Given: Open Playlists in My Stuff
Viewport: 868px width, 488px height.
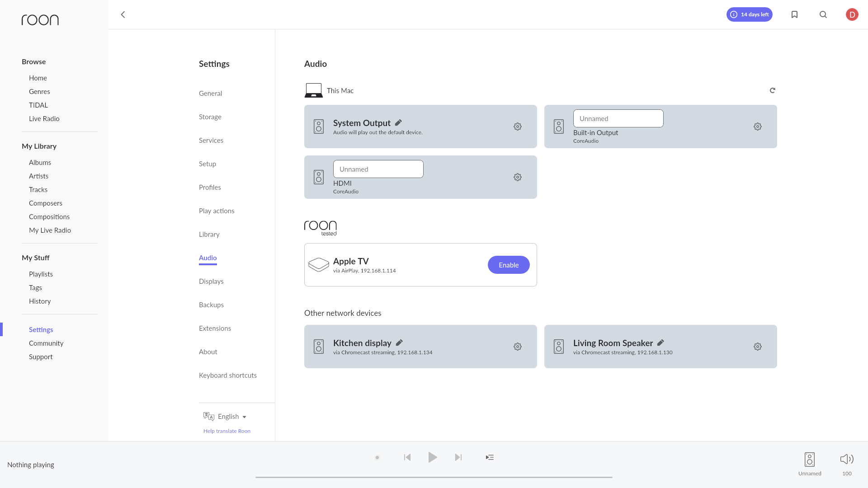Looking at the screenshot, I should 41,274.
